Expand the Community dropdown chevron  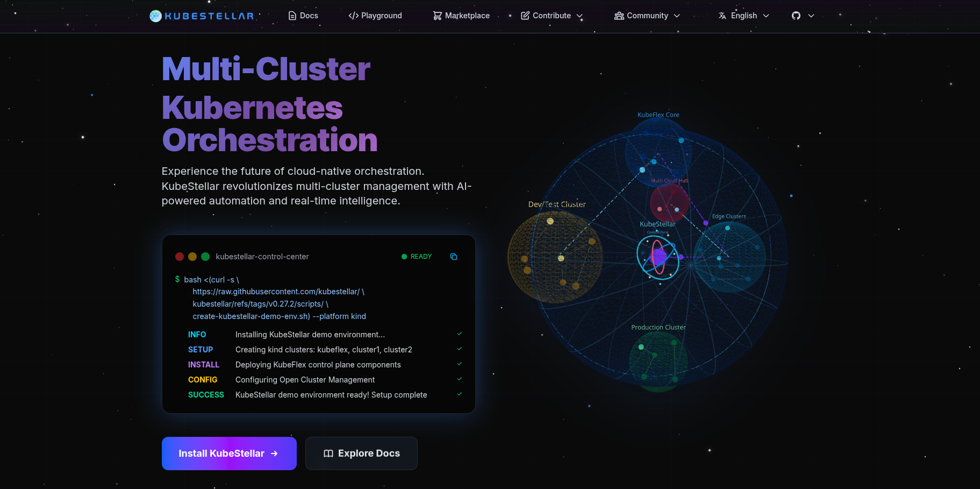tap(677, 16)
